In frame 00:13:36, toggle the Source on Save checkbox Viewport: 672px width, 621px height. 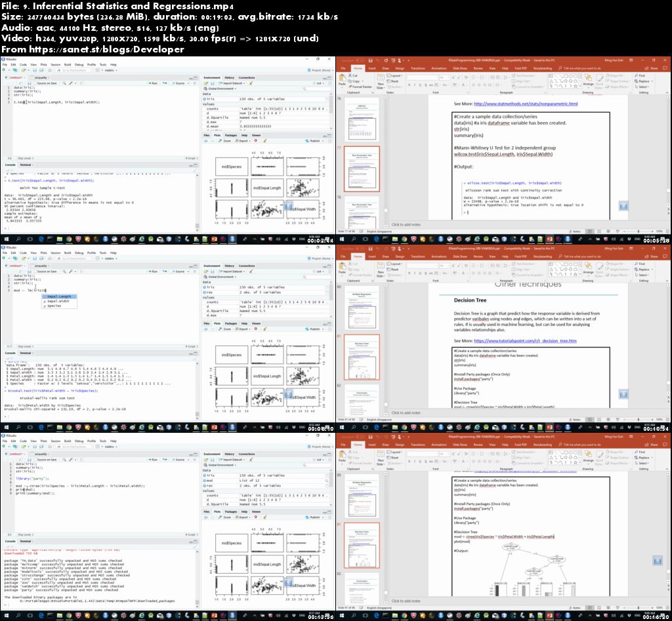(35, 460)
